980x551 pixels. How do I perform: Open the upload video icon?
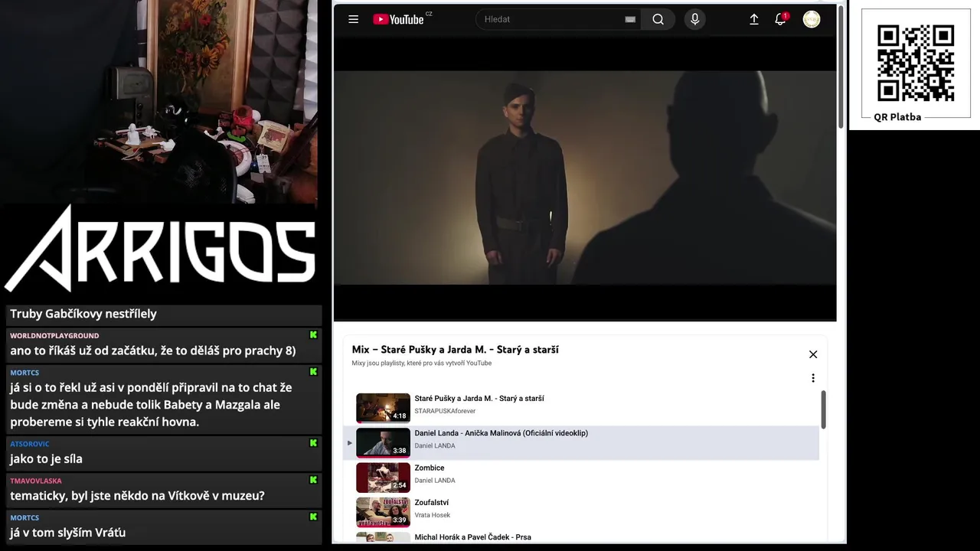753,19
